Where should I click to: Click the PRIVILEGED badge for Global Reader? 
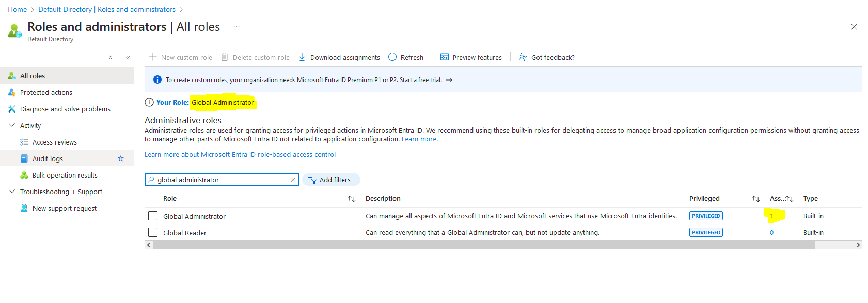[706, 232]
